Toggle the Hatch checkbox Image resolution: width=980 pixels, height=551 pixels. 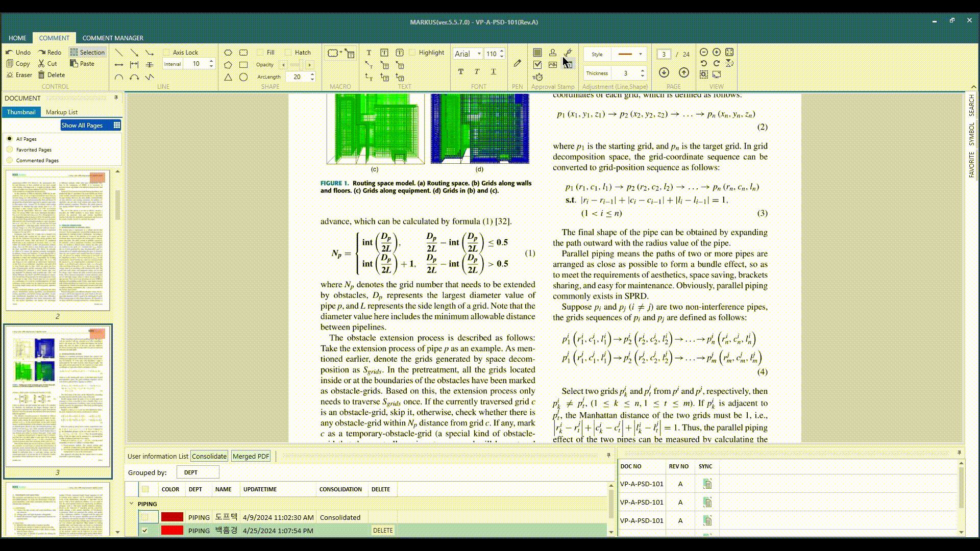point(288,52)
